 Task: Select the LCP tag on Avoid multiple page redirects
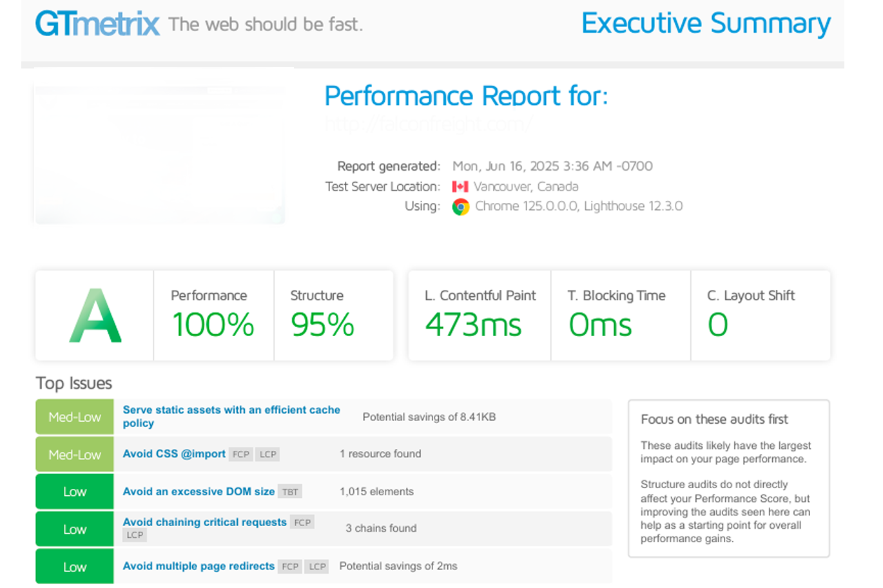pyautogui.click(x=316, y=566)
